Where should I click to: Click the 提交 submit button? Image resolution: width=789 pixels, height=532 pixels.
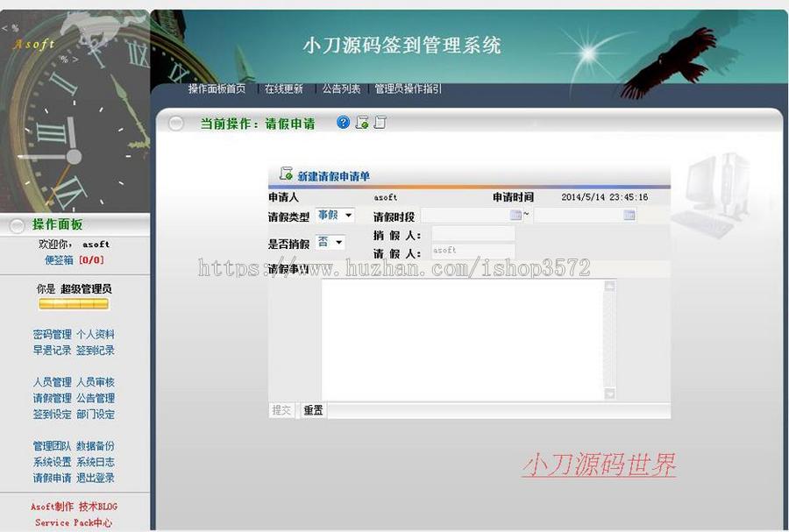tap(281, 410)
